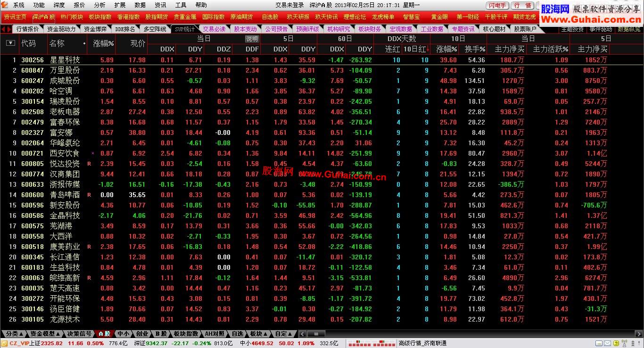
Task: Switch to the DDE排名 tab
Action: [x=125, y=29]
